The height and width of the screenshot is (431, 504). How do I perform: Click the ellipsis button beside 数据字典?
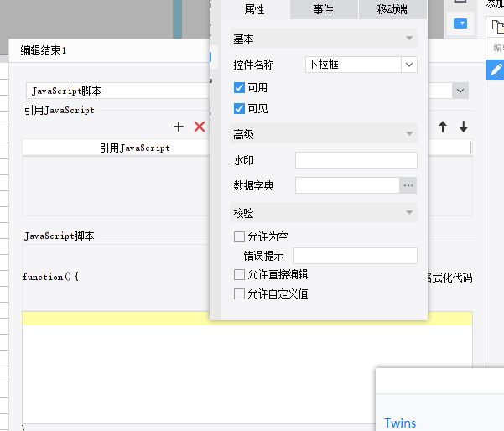(x=408, y=185)
